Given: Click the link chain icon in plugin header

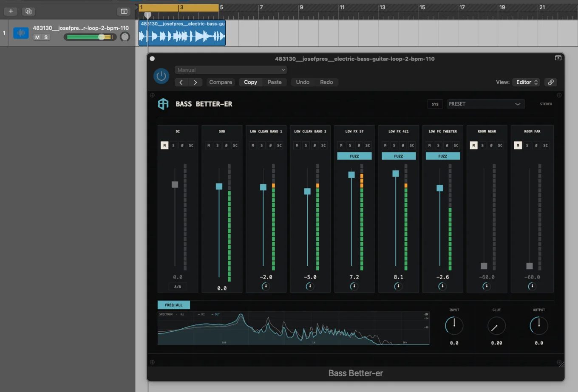Looking at the screenshot, I should [x=551, y=82].
